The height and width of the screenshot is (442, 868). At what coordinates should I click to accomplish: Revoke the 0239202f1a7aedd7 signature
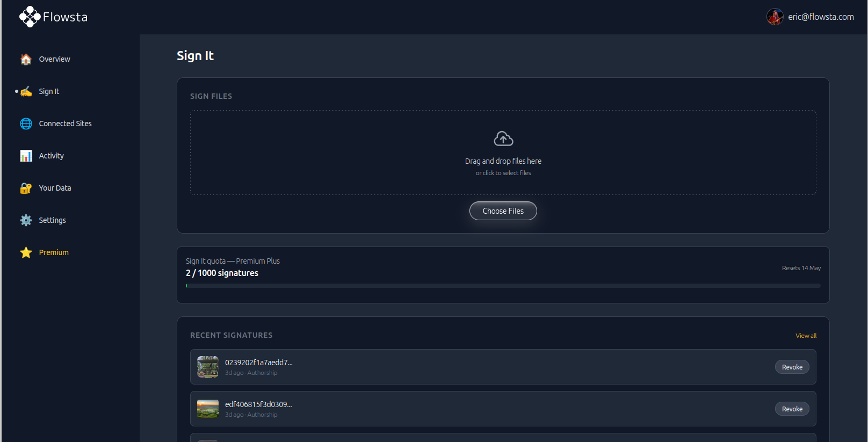tap(792, 367)
